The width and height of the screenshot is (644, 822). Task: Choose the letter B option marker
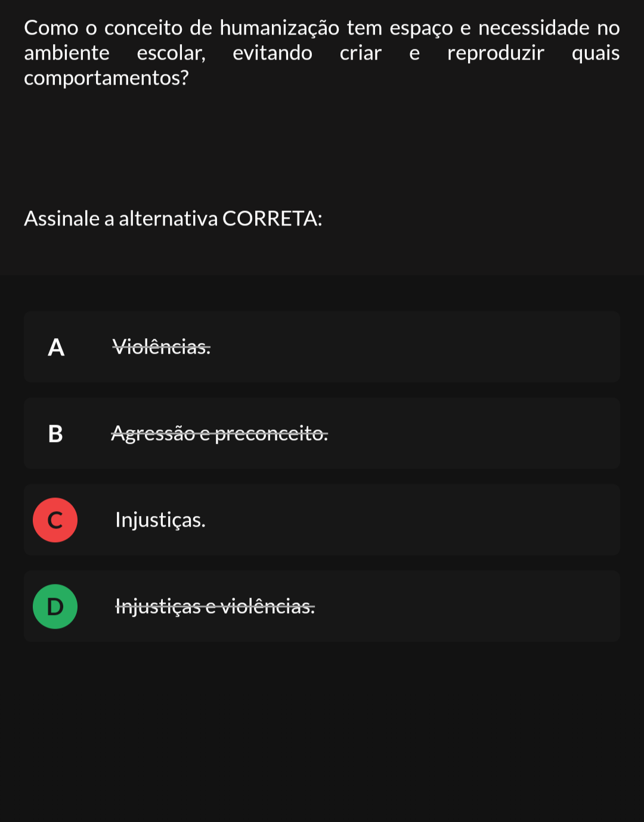[55, 433]
